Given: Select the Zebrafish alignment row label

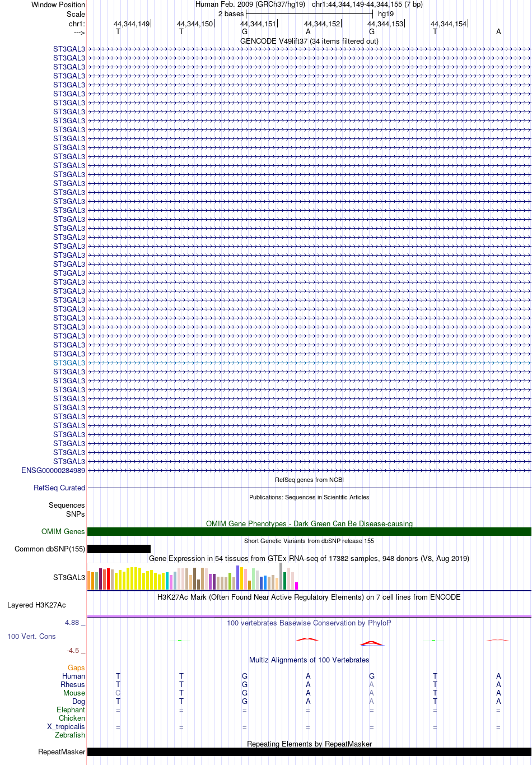Looking at the screenshot, I should (70, 735).
